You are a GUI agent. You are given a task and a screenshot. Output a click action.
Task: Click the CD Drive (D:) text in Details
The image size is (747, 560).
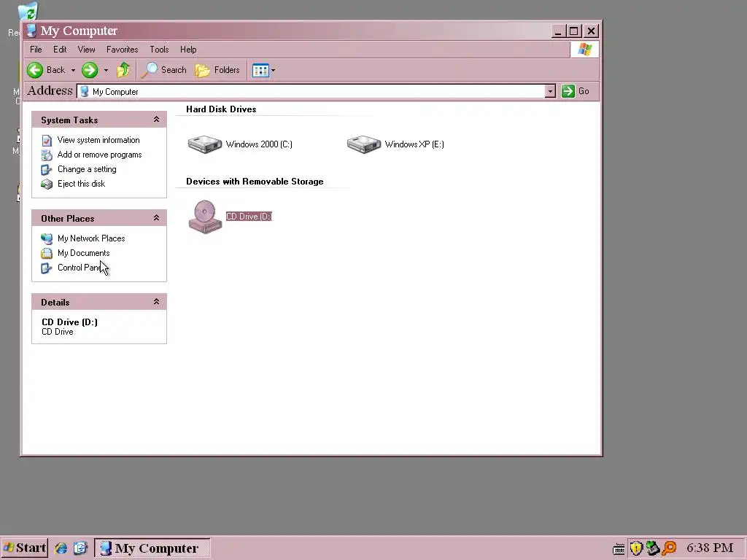click(x=69, y=322)
